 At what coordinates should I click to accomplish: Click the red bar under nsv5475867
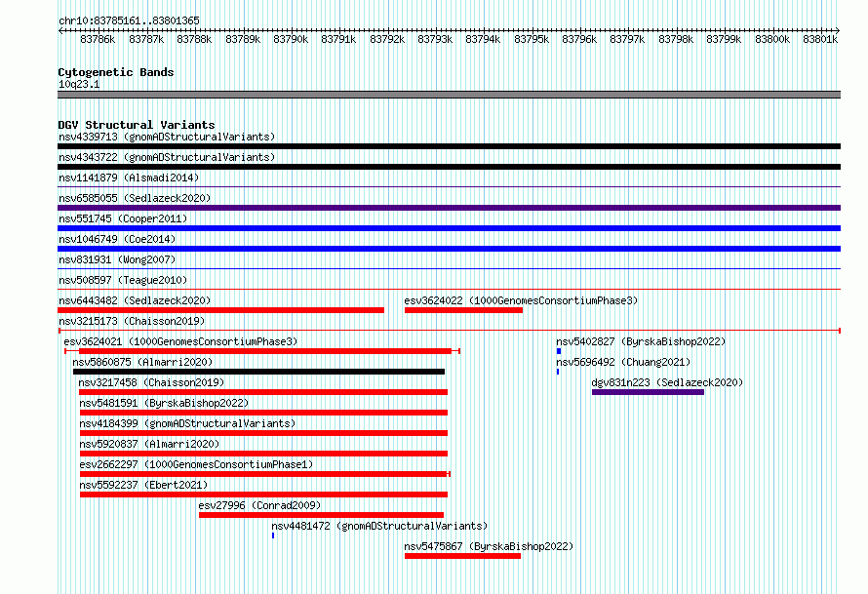[x=463, y=556]
